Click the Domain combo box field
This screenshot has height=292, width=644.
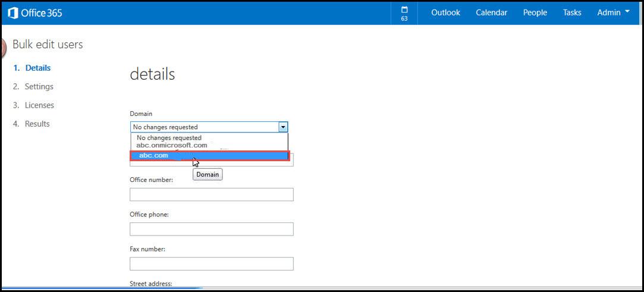pyautogui.click(x=209, y=127)
